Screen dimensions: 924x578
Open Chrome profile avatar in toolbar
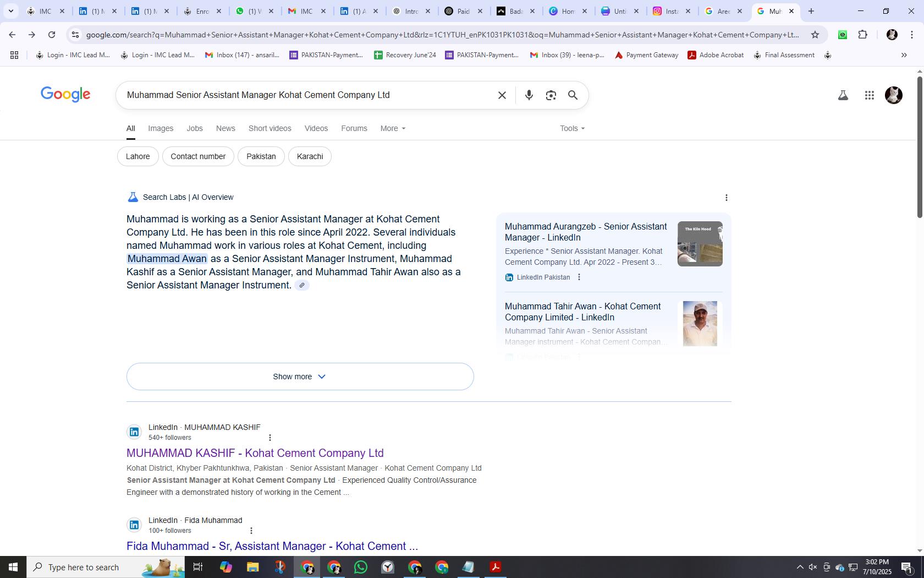point(892,35)
